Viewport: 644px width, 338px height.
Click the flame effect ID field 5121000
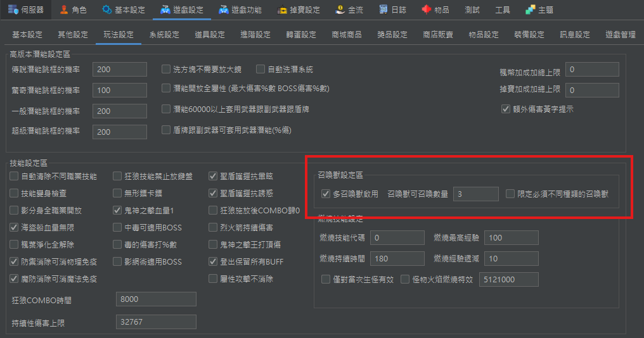(x=509, y=280)
